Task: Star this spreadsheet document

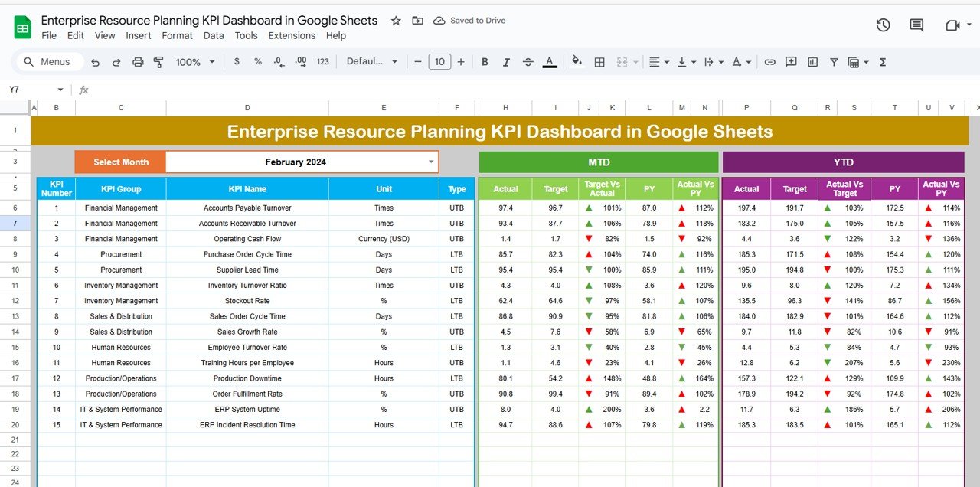Action: (x=396, y=21)
